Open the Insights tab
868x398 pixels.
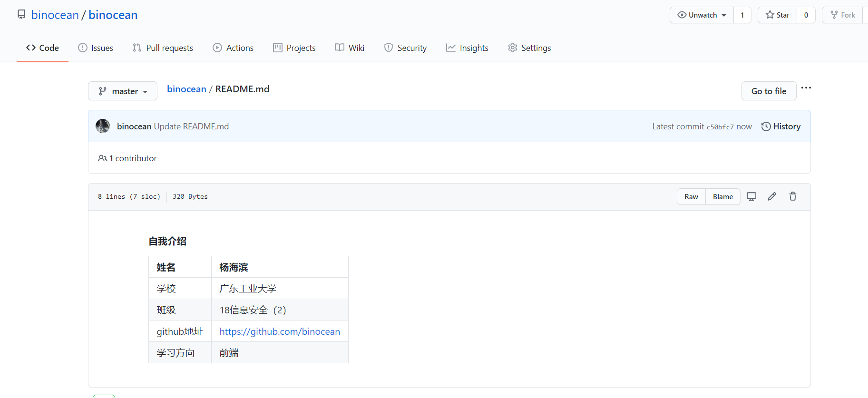tap(467, 48)
